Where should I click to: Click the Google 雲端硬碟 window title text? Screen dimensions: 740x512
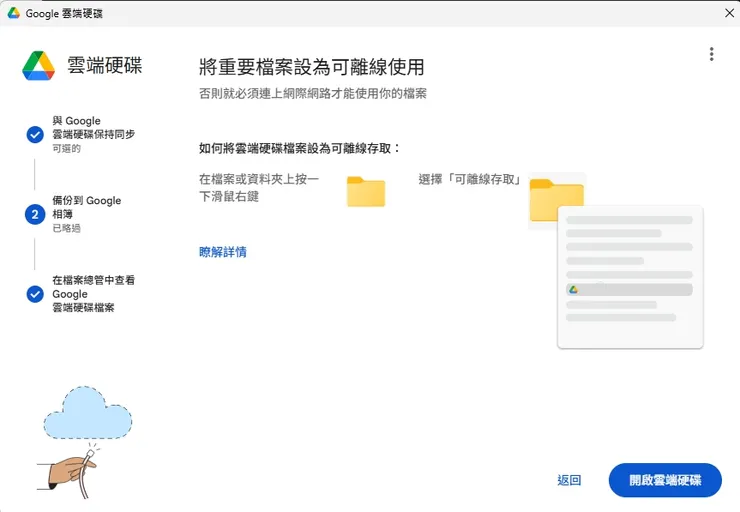(64, 13)
